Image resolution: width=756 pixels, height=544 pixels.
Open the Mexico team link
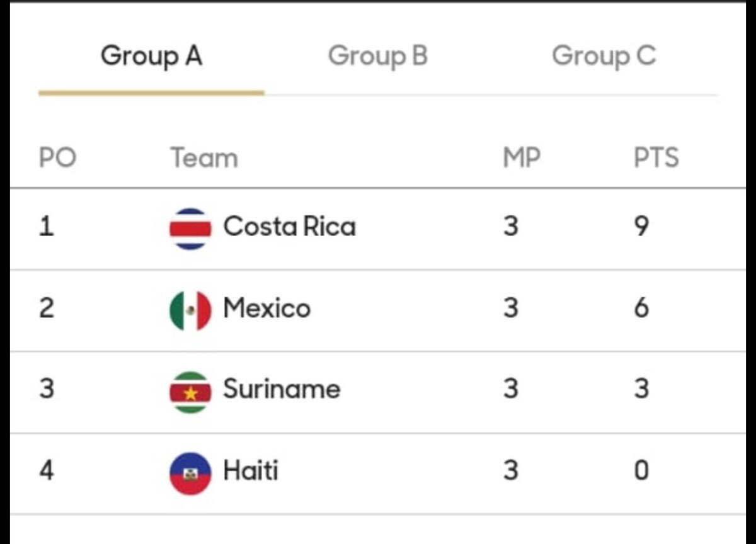266,309
